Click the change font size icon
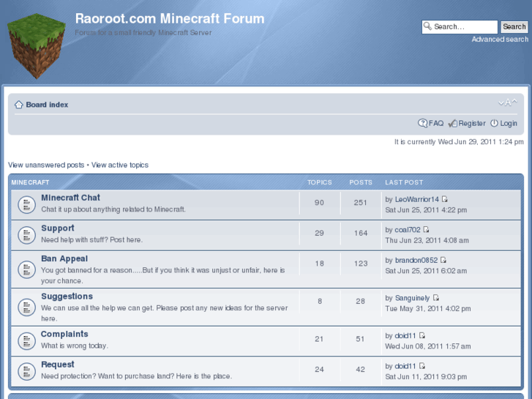The image size is (532, 399). coord(507,103)
